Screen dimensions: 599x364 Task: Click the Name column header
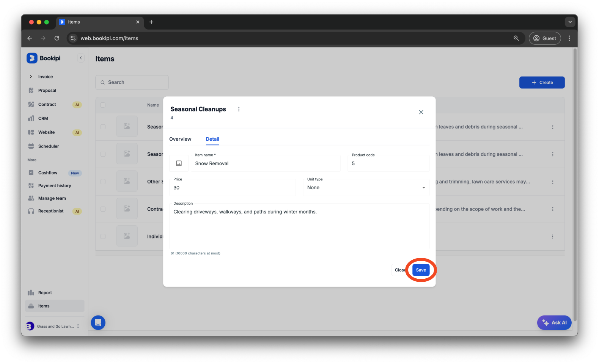153,105
